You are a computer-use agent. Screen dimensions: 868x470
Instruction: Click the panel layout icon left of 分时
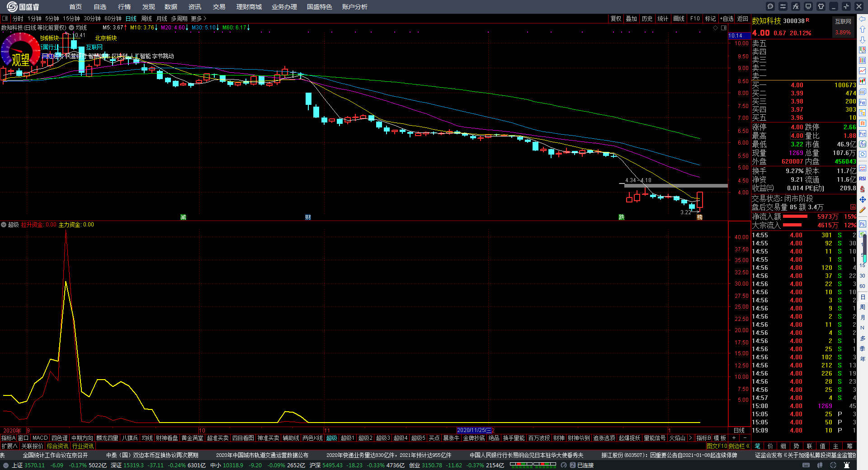click(x=5, y=19)
